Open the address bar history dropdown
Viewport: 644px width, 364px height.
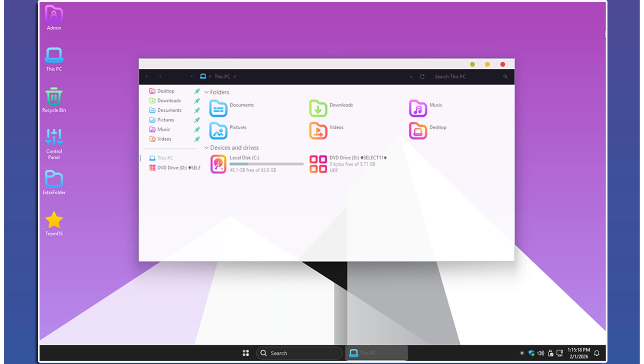click(x=411, y=77)
